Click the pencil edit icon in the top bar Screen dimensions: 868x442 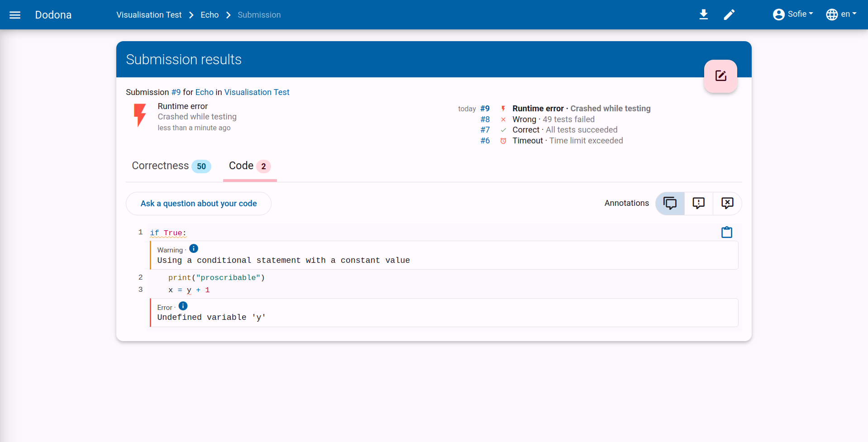(x=729, y=15)
